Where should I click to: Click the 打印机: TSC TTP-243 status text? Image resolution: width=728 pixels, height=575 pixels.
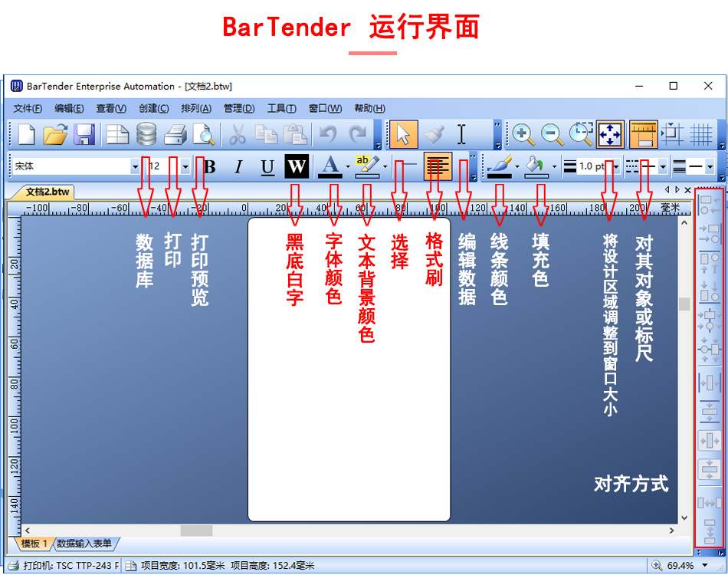71,565
